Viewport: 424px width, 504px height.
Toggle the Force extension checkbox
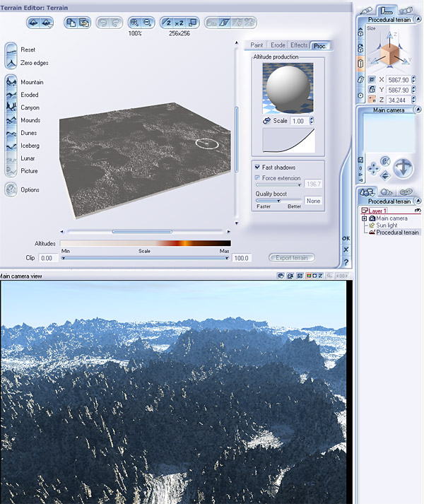pos(257,177)
